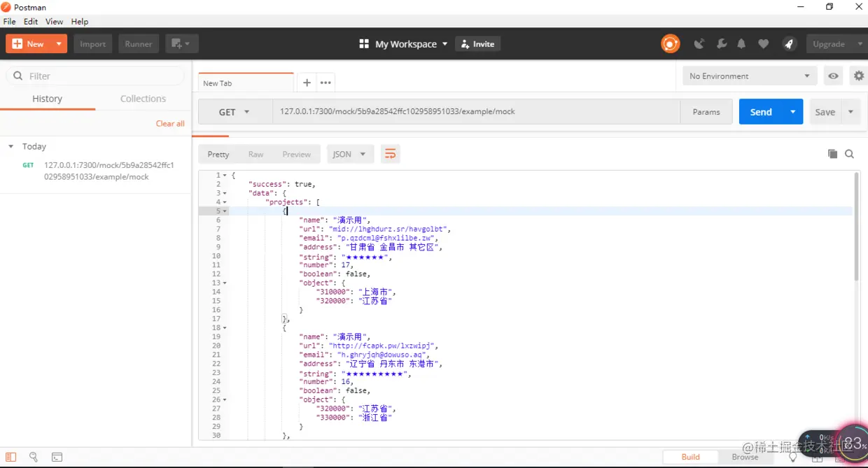Open the wrench settings icon in header
Screen dimensions: 868x468
tap(722, 44)
